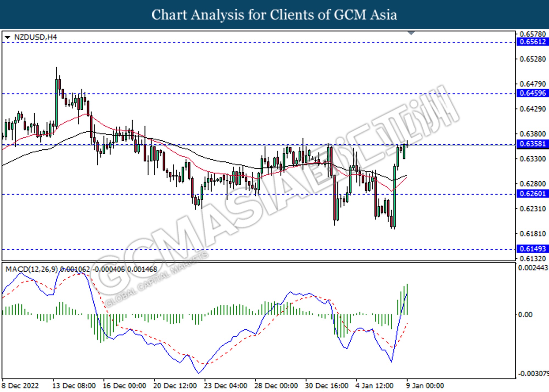Select the 0.62601 price level label
549x392 pixels.
pyautogui.click(x=533, y=194)
